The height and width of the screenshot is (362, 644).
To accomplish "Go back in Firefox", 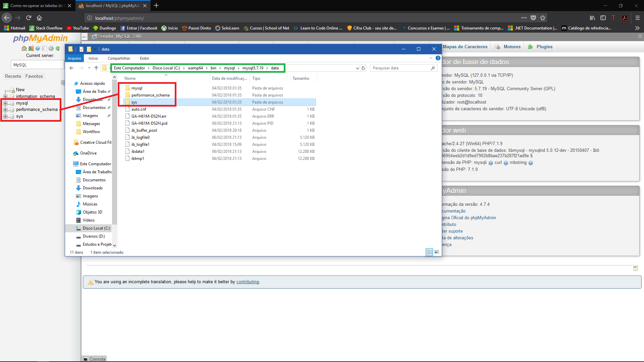I will (x=7, y=18).
